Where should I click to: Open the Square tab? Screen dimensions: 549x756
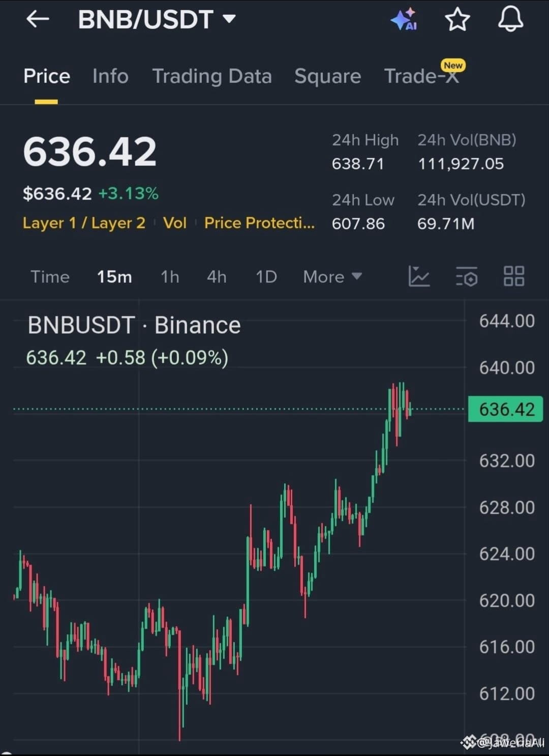328,76
